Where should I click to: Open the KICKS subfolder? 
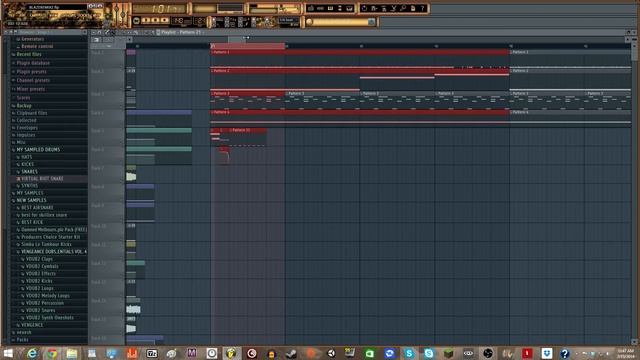[x=27, y=164]
